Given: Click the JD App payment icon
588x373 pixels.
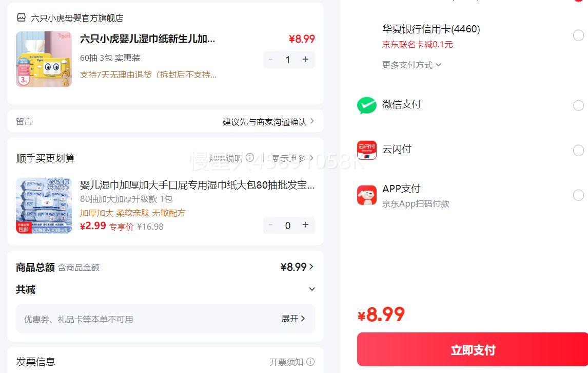Looking at the screenshot, I should click(366, 195).
